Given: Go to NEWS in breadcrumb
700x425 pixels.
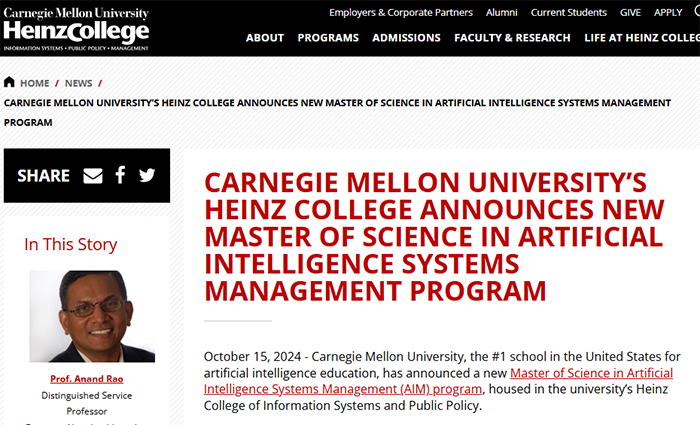Looking at the screenshot, I should click(79, 83).
